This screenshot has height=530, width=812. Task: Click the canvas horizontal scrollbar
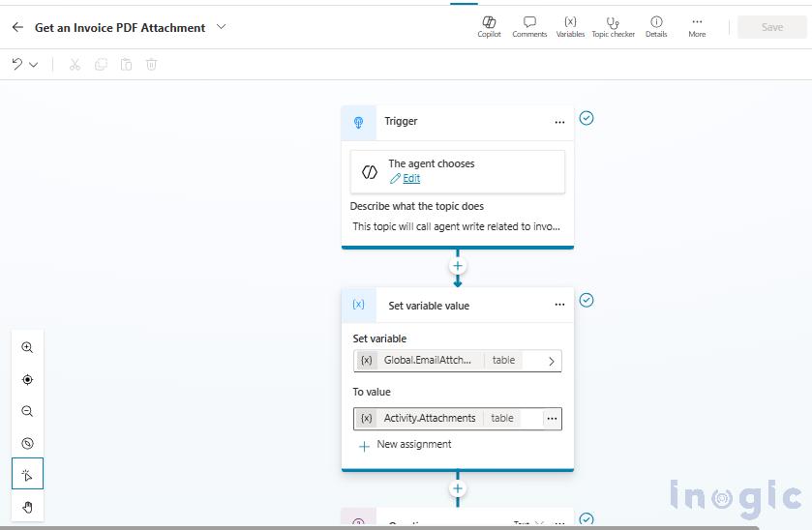point(379,527)
